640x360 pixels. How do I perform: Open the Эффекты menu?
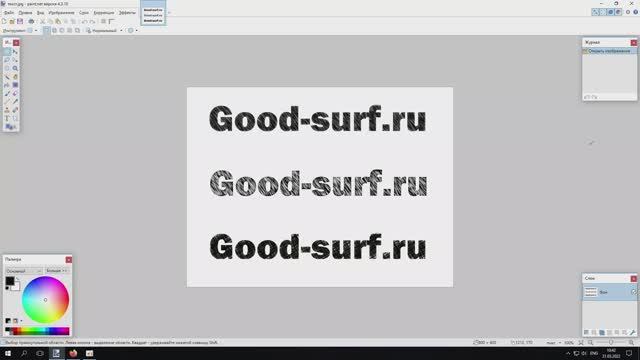coord(127,13)
